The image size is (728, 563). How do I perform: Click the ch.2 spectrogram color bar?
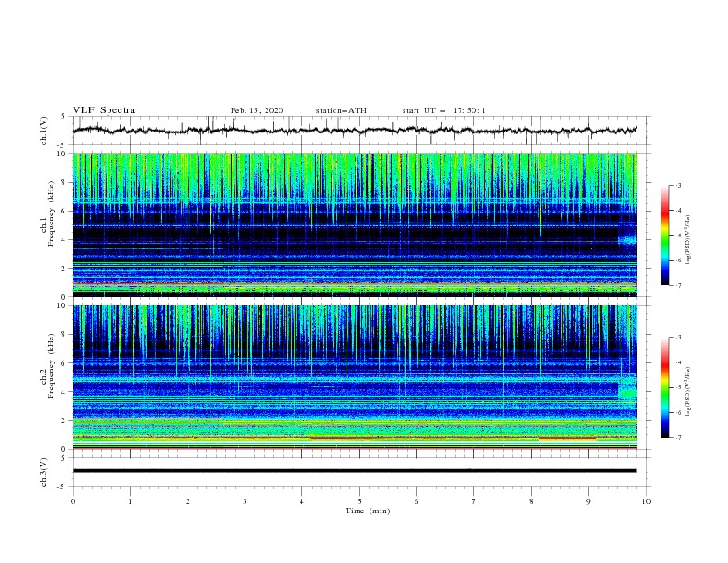pyautogui.click(x=665, y=387)
